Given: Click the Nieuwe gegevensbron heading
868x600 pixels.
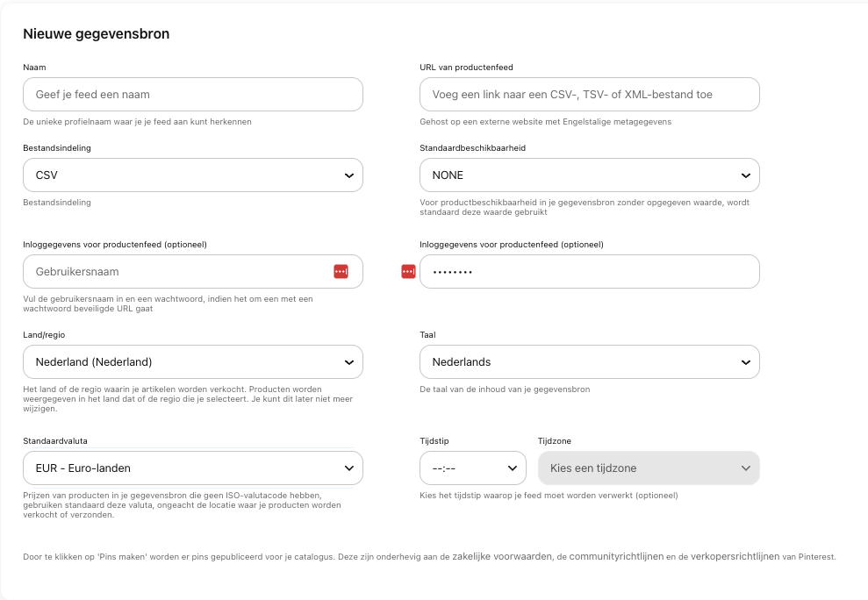Looking at the screenshot, I should click(97, 34).
